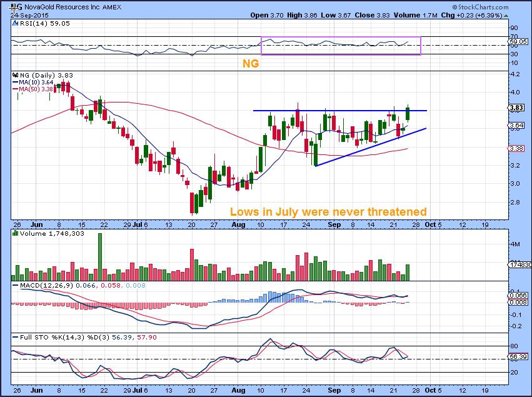Click the 3.64 moving average tag on price axis

pos(517,126)
